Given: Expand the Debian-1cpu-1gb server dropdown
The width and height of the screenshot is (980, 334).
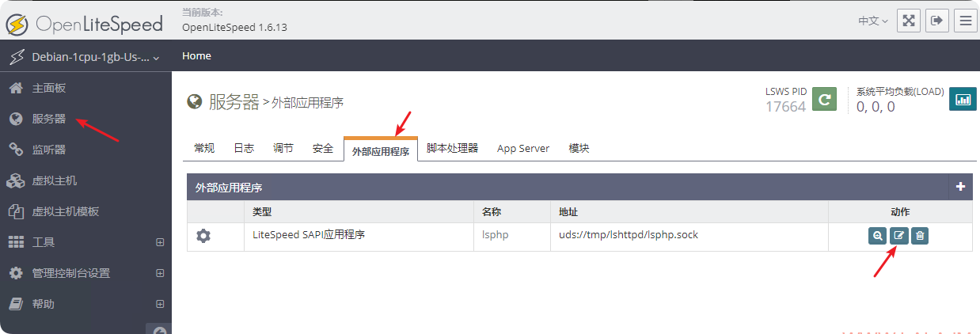Looking at the screenshot, I should pos(85,57).
